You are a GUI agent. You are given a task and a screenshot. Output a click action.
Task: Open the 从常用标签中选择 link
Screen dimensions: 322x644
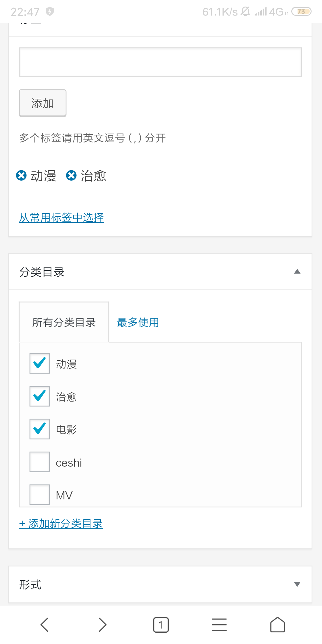point(61,218)
